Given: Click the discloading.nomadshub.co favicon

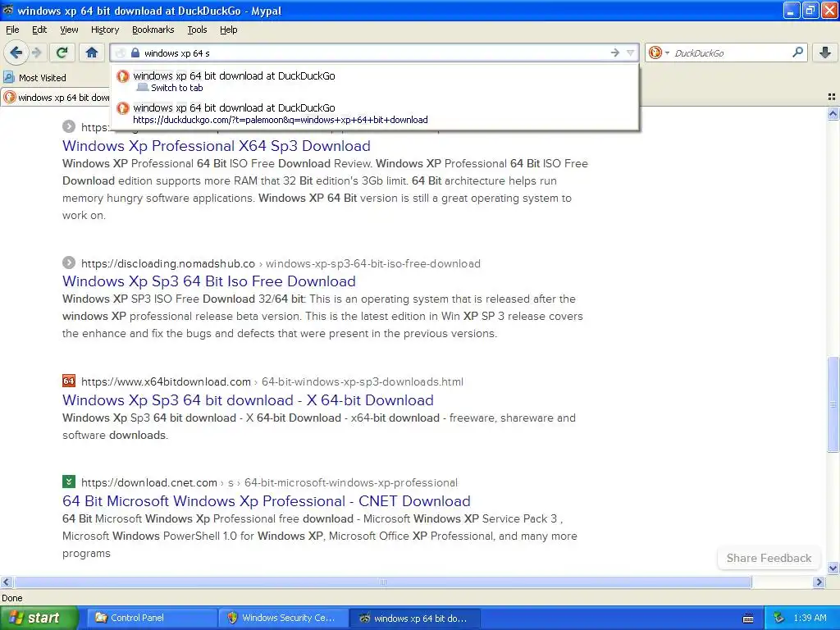Looking at the screenshot, I should tap(69, 262).
